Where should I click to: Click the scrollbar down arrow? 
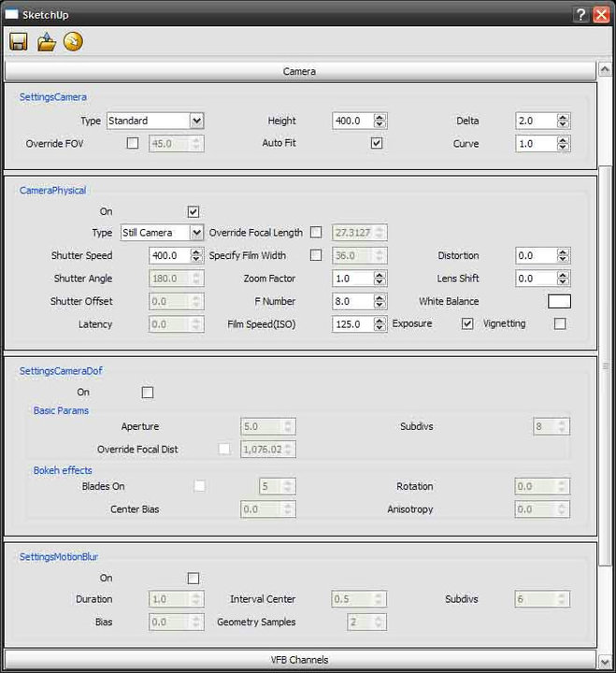pyautogui.click(x=605, y=662)
